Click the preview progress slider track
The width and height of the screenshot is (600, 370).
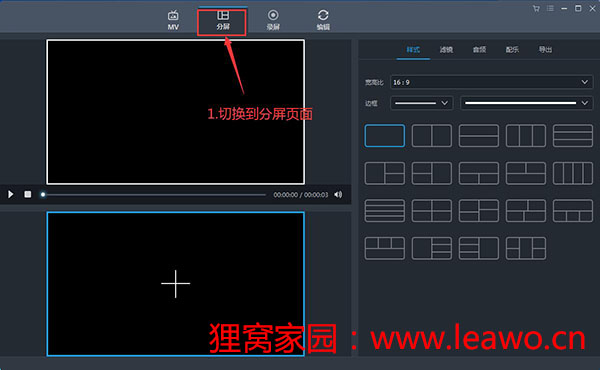point(154,195)
